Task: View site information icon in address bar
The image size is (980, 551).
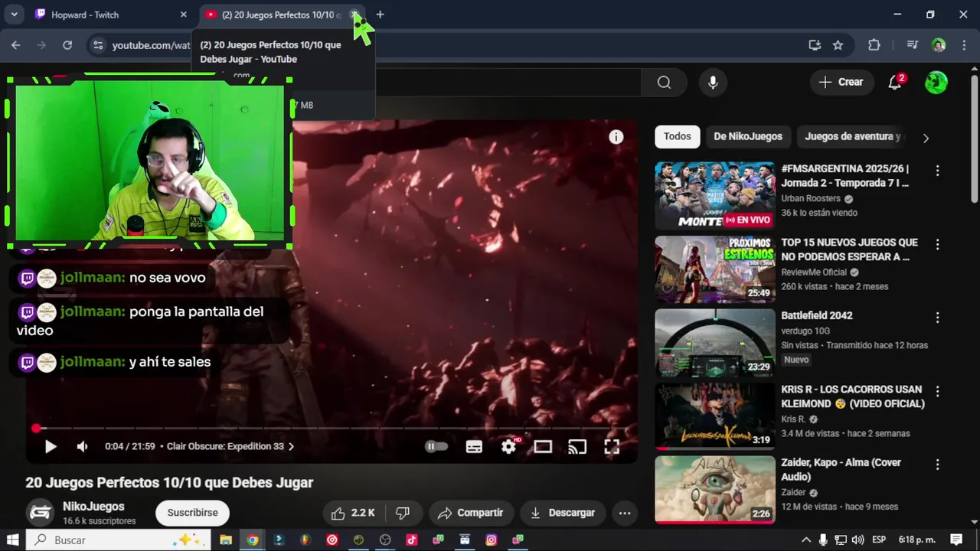Action: 98,45
